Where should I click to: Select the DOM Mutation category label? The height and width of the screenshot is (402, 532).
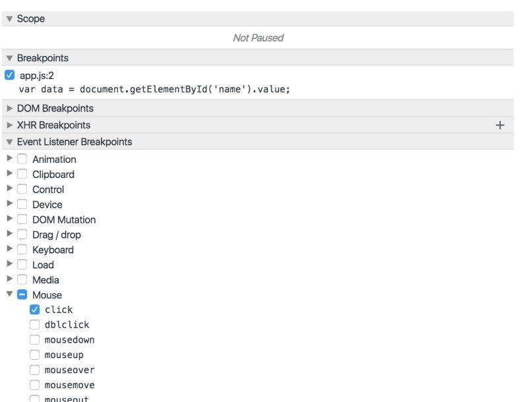(64, 219)
